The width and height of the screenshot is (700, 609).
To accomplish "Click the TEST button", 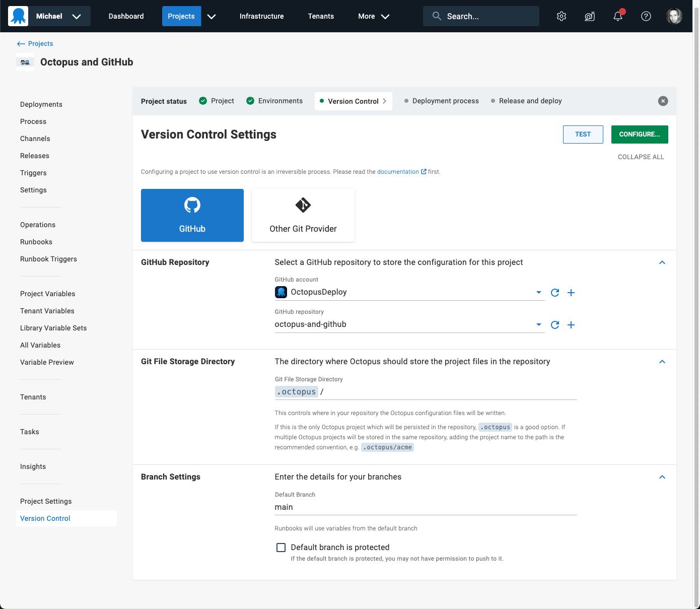I will pos(583,134).
